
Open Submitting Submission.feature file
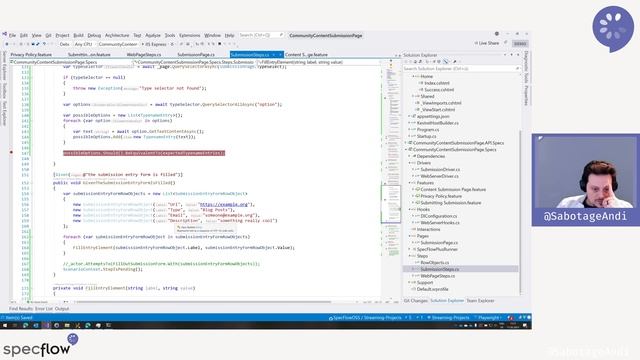coord(451,202)
